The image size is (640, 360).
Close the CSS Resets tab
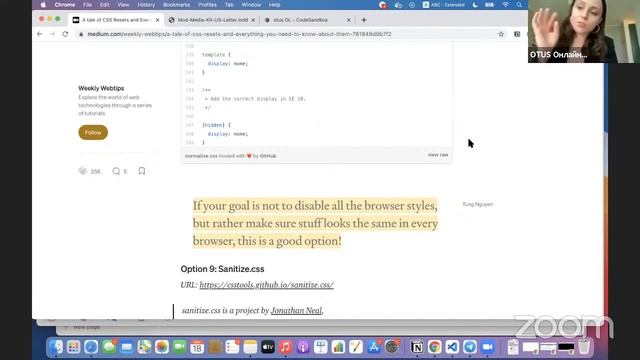[x=158, y=20]
